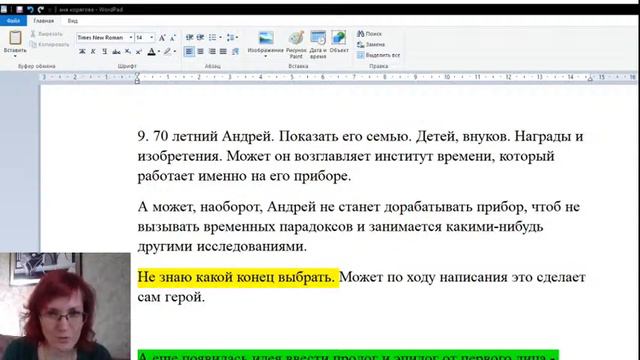
Task: Click the WordPad app icon in title bar
Action: [4, 9]
